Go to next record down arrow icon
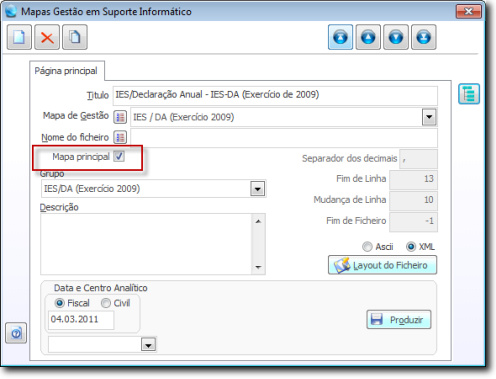The height and width of the screenshot is (379, 496). coord(396,37)
